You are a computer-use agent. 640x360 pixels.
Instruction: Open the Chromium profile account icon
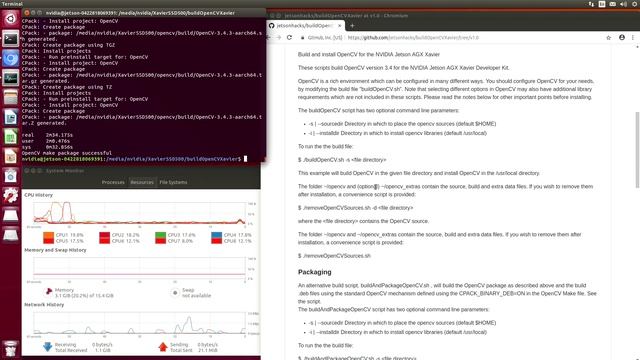pos(622,38)
